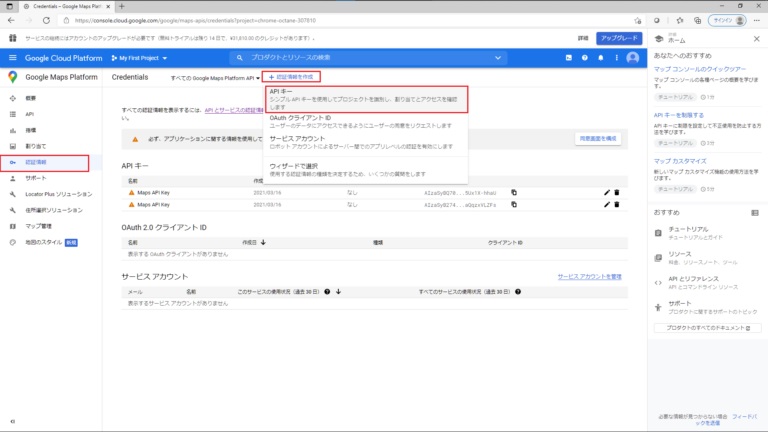Edit the first Maps API Key

click(606, 192)
